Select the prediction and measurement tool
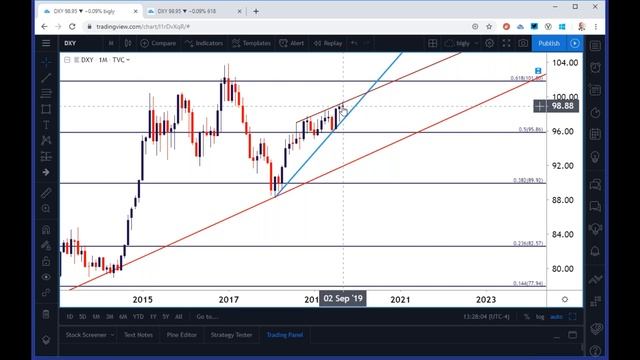 [x=46, y=156]
